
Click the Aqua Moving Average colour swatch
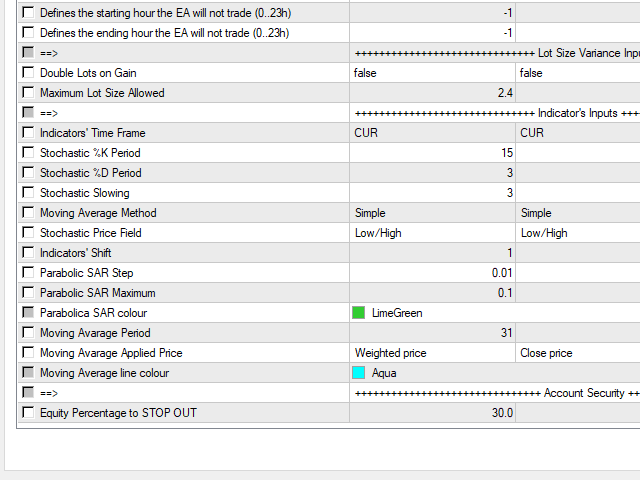pyautogui.click(x=359, y=373)
